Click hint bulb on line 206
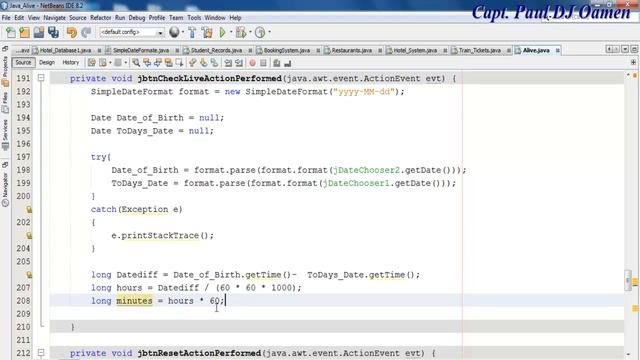 [29, 275]
